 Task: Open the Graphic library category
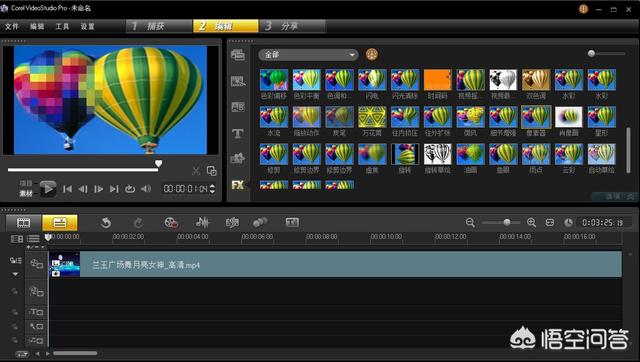click(238, 158)
